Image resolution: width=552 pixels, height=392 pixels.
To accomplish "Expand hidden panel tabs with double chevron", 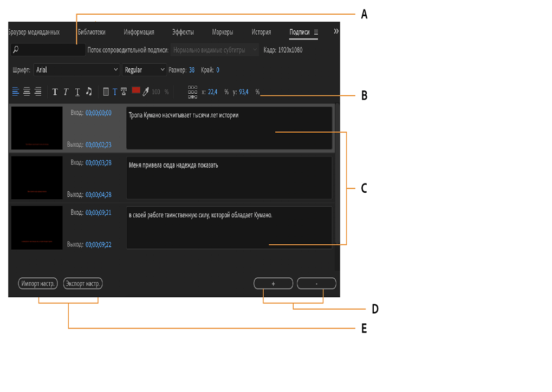I will click(x=336, y=31).
